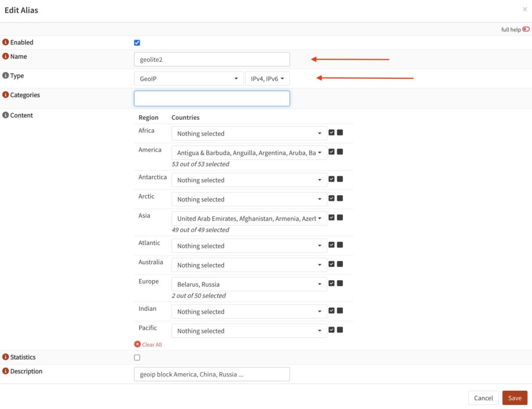This screenshot has height=409, width=532.
Task: Open the GeoIP type dropdown
Action: click(189, 78)
